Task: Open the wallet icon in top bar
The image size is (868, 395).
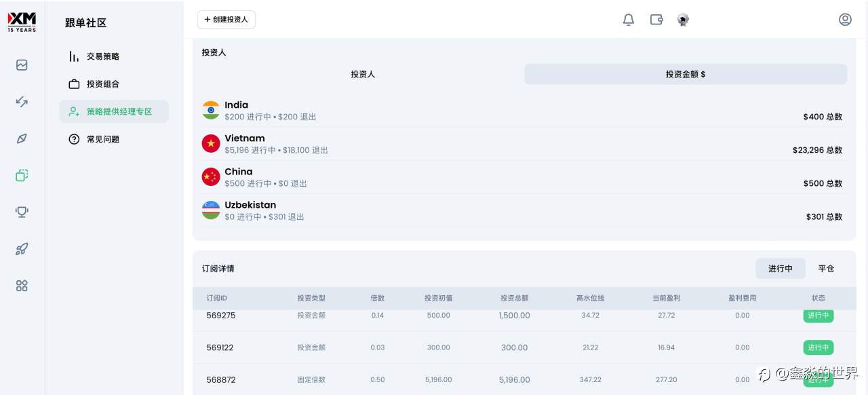Action: coord(656,20)
